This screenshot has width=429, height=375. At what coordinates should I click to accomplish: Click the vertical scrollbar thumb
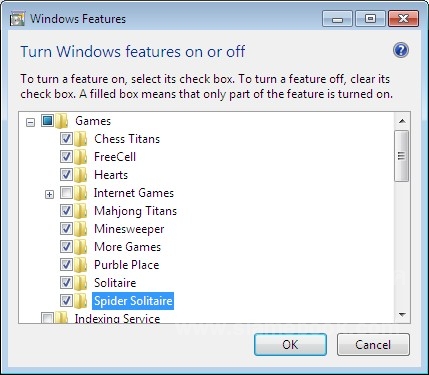point(402,156)
